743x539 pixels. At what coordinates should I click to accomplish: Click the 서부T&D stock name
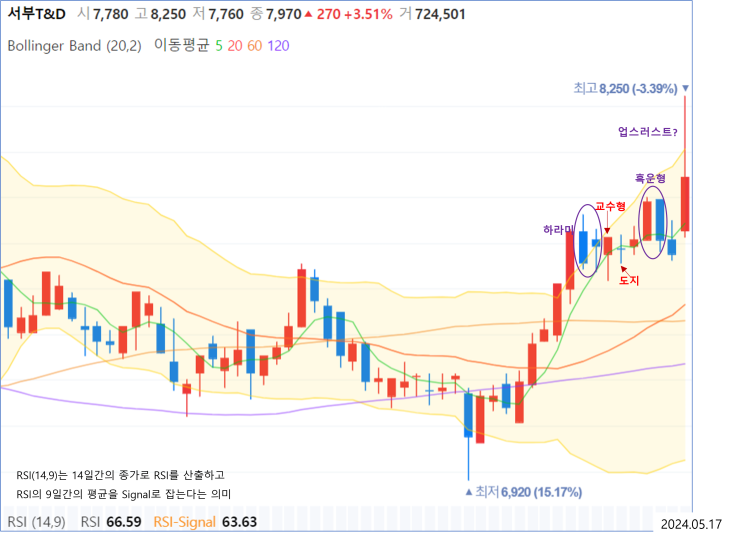pos(36,14)
